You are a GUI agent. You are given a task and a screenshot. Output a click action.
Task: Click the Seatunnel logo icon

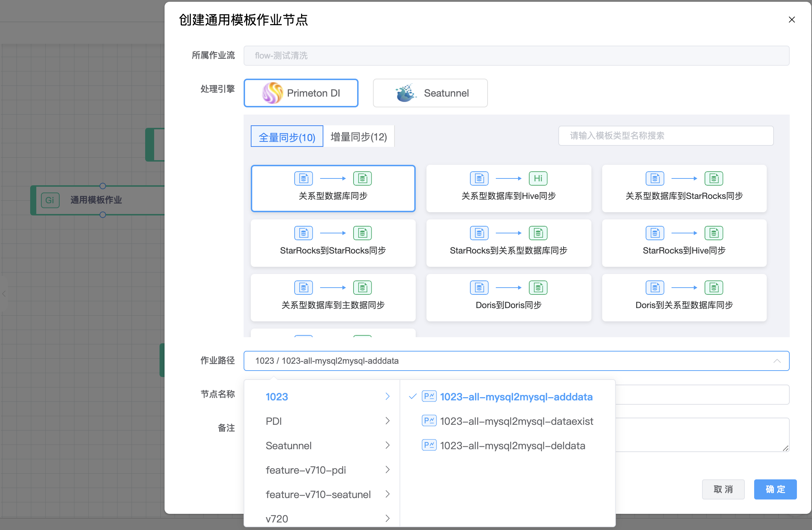click(x=406, y=93)
